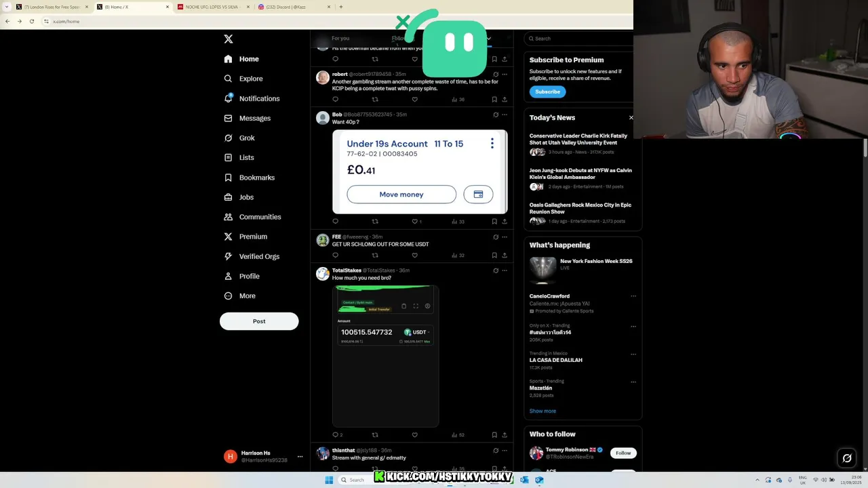Open more options on Bob's post
The image size is (868, 488).
click(505, 115)
